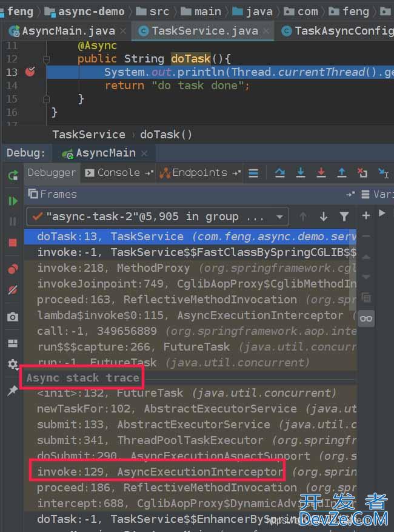394x532 pixels.
Task: Stop the debug session
Action: click(x=13, y=243)
